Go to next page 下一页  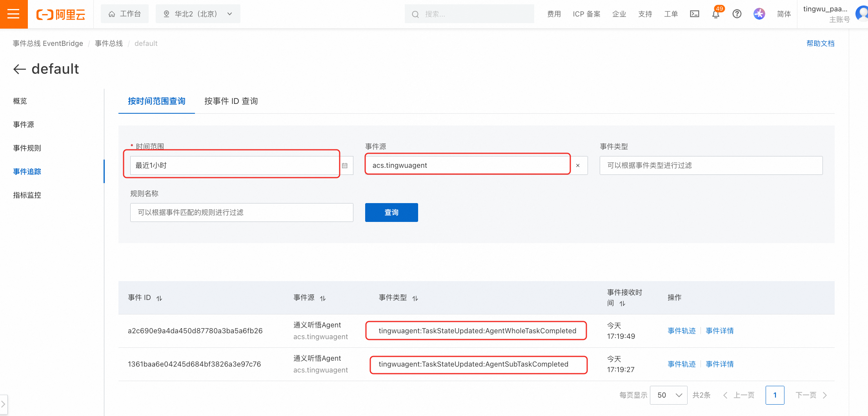coord(811,395)
